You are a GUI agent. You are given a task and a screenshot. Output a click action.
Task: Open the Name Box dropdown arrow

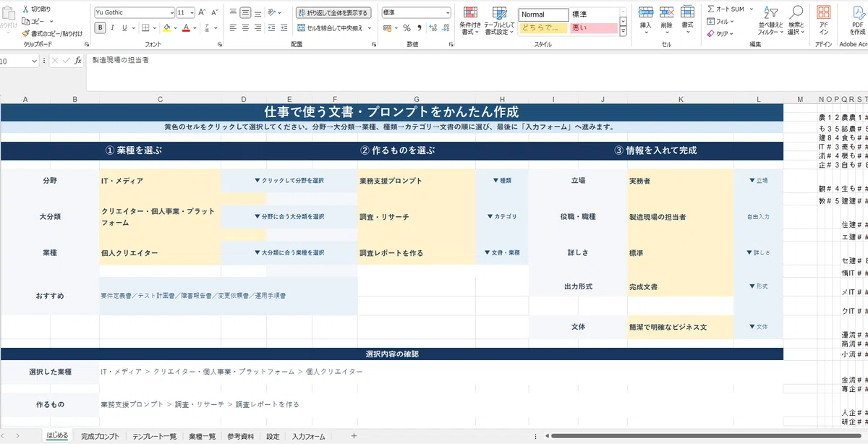[34, 61]
